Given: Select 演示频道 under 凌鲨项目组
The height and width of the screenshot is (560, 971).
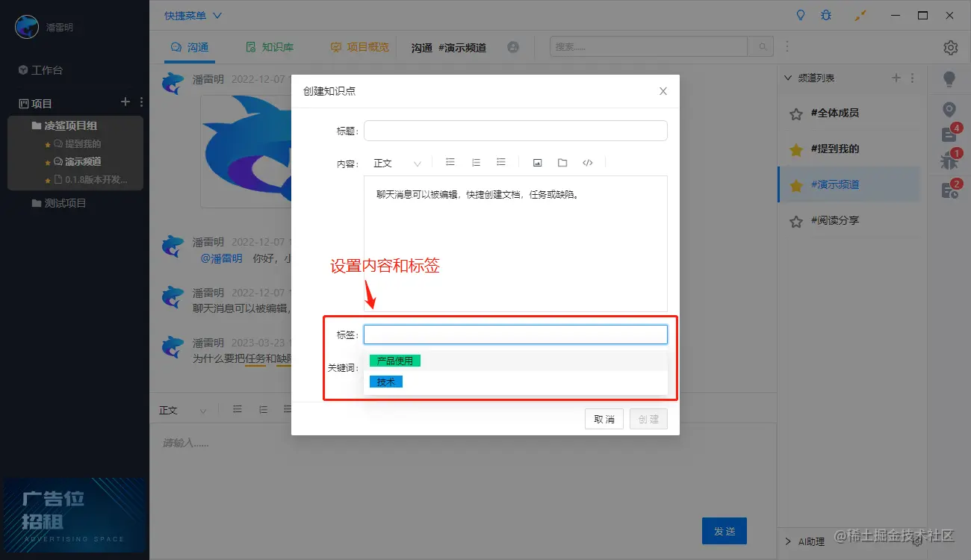Looking at the screenshot, I should pos(77,161).
